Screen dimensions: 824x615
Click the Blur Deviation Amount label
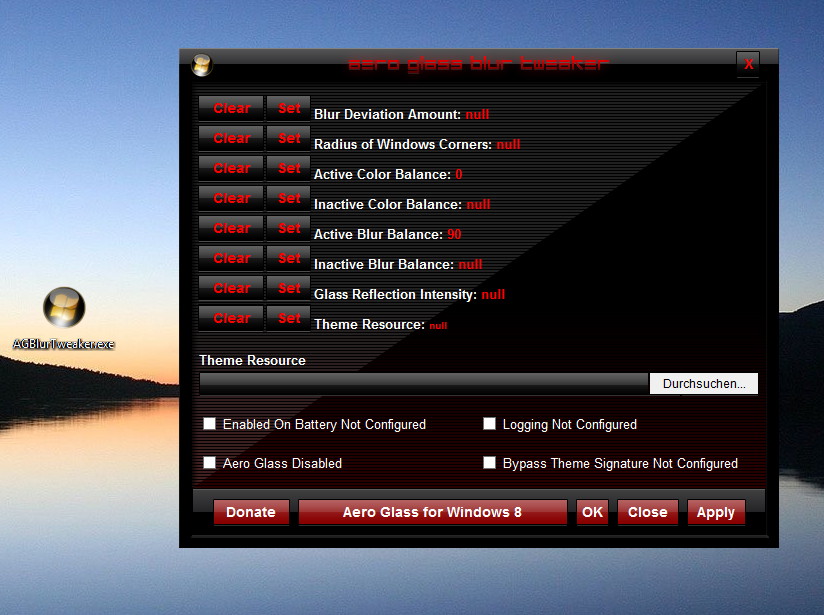click(387, 115)
